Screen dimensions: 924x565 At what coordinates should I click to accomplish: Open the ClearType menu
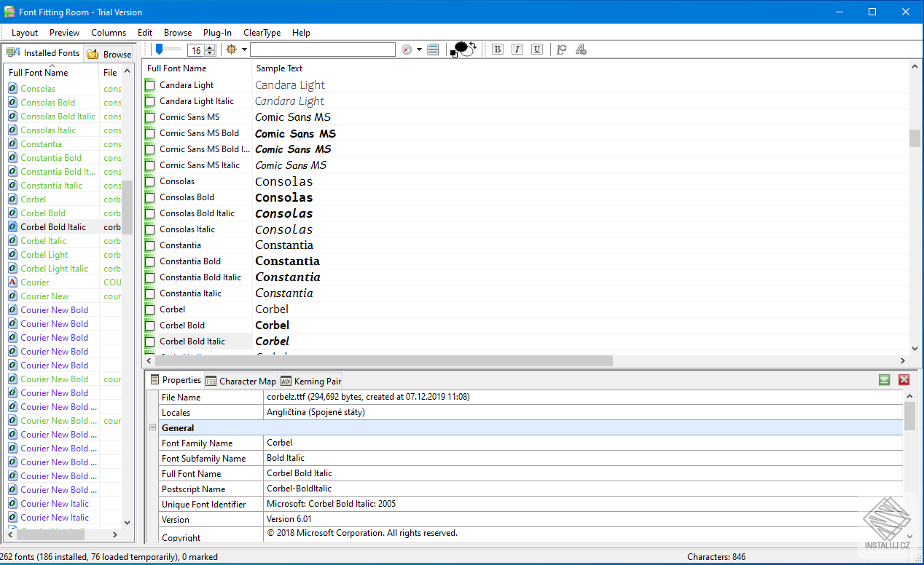click(262, 33)
